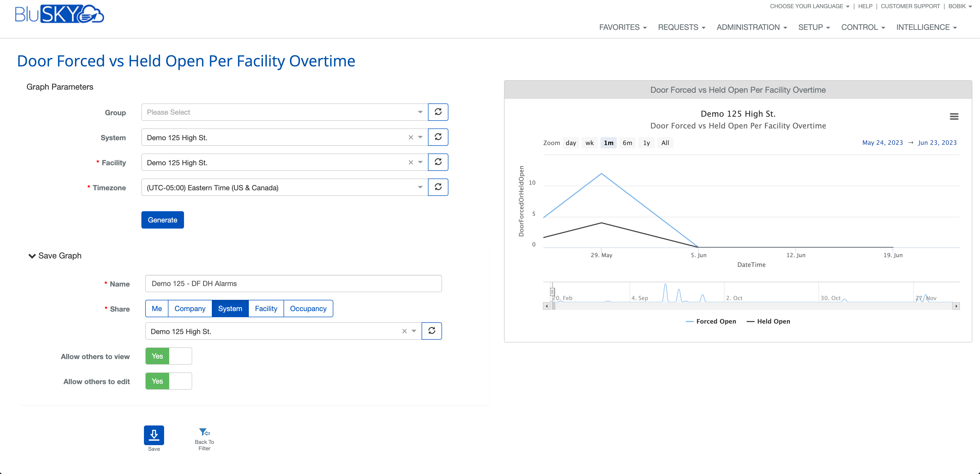Set chart zoom to 6m
The height and width of the screenshot is (474, 980).
pyautogui.click(x=627, y=143)
